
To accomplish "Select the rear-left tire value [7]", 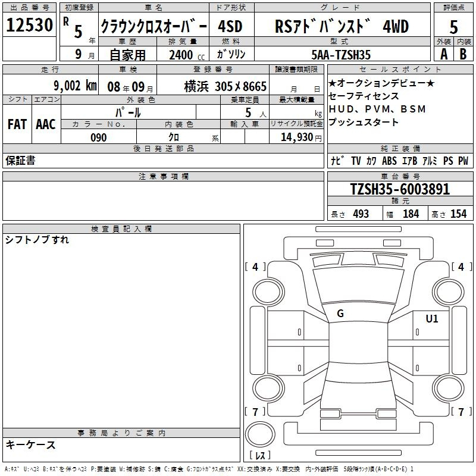I will [255, 412].
